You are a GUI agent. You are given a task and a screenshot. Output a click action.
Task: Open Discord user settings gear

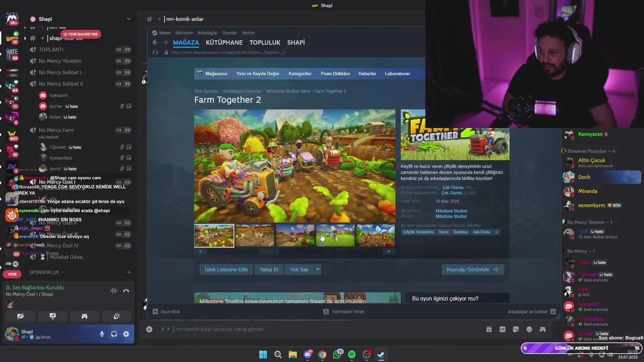[x=126, y=334]
